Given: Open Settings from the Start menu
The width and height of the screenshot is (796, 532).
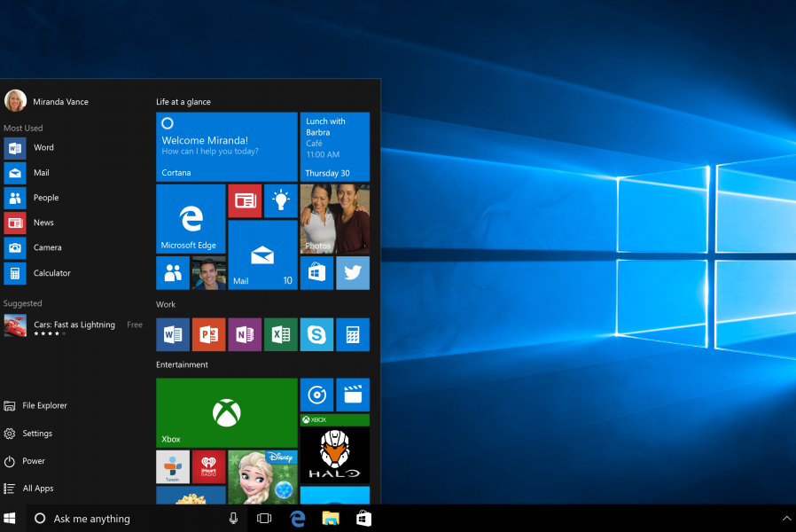Looking at the screenshot, I should tap(37, 434).
